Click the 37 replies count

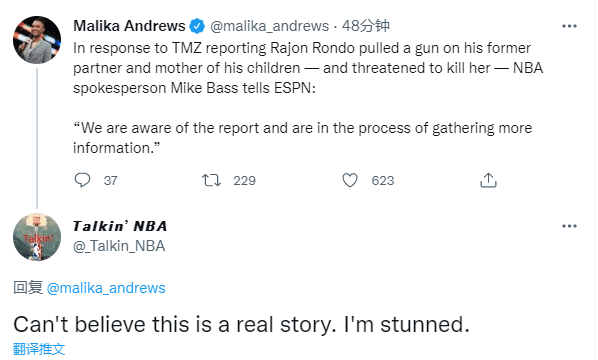point(111,180)
